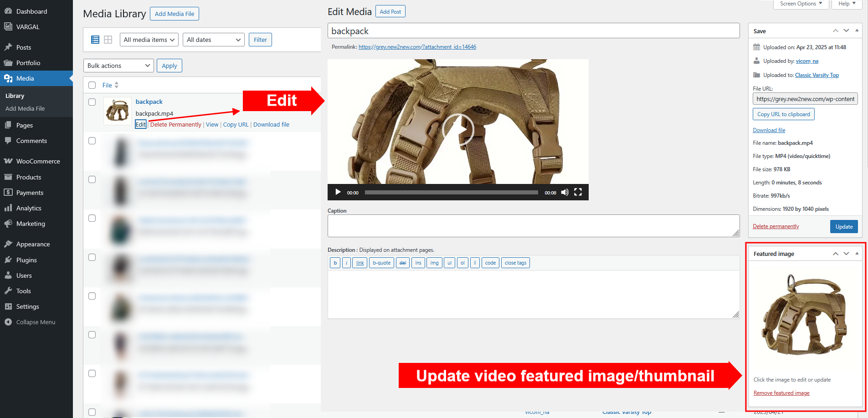Viewport: 868px width, 418px height.
Task: Open backpack title link
Action: [149, 102]
